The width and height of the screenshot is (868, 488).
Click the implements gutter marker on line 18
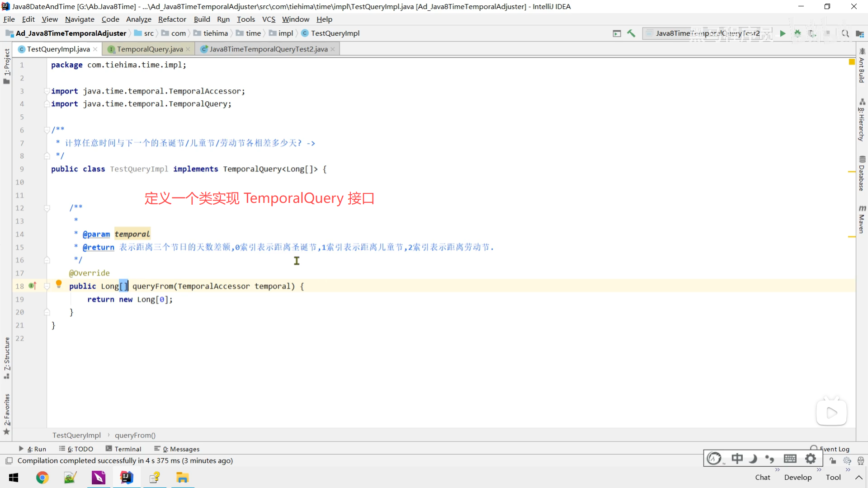[33, 286]
